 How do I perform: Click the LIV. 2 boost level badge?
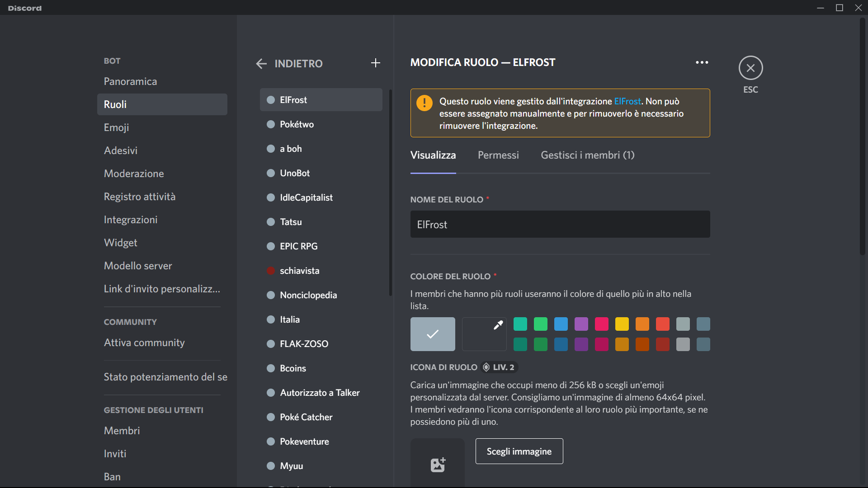(x=499, y=367)
